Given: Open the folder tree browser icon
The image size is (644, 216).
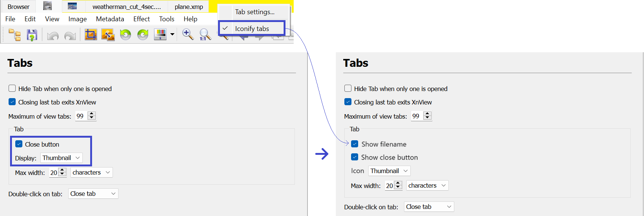Looking at the screenshot, I should coord(15,35).
